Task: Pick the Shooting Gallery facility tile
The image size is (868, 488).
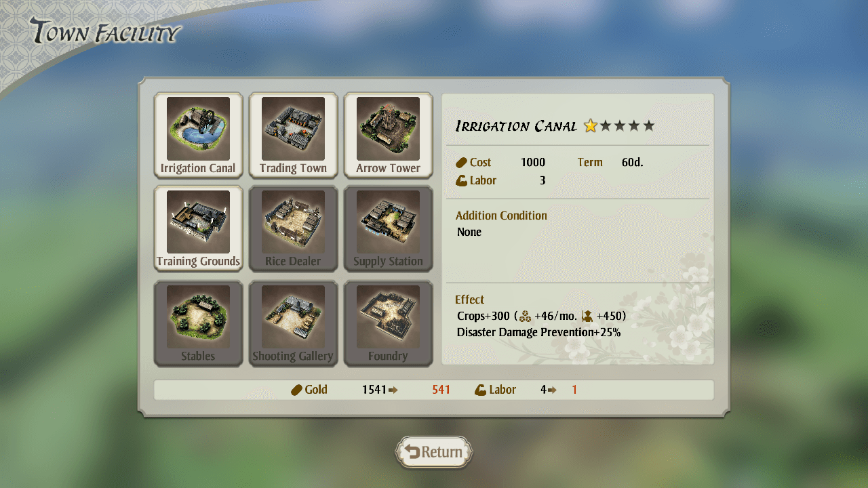Action: [x=293, y=323]
